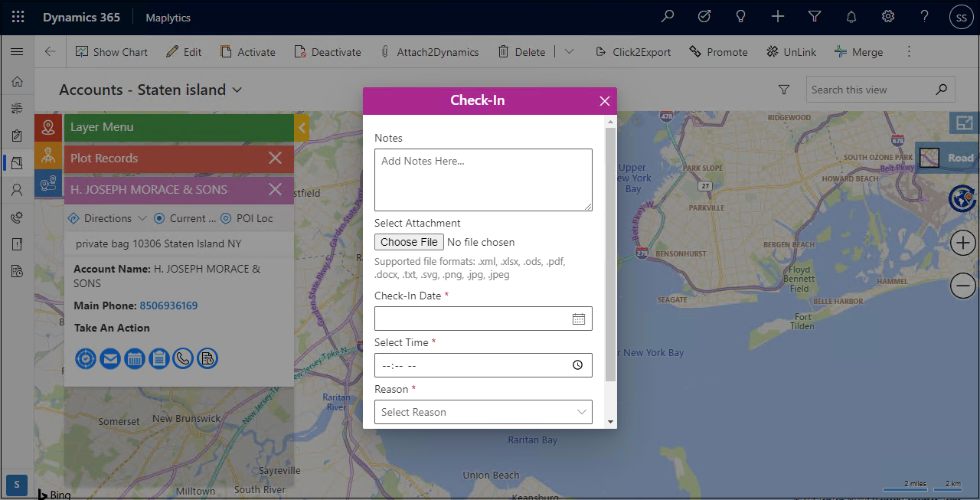Screen dimensions: 980x500
Task: Click the globe locate-me map icon
Action: tap(962, 198)
